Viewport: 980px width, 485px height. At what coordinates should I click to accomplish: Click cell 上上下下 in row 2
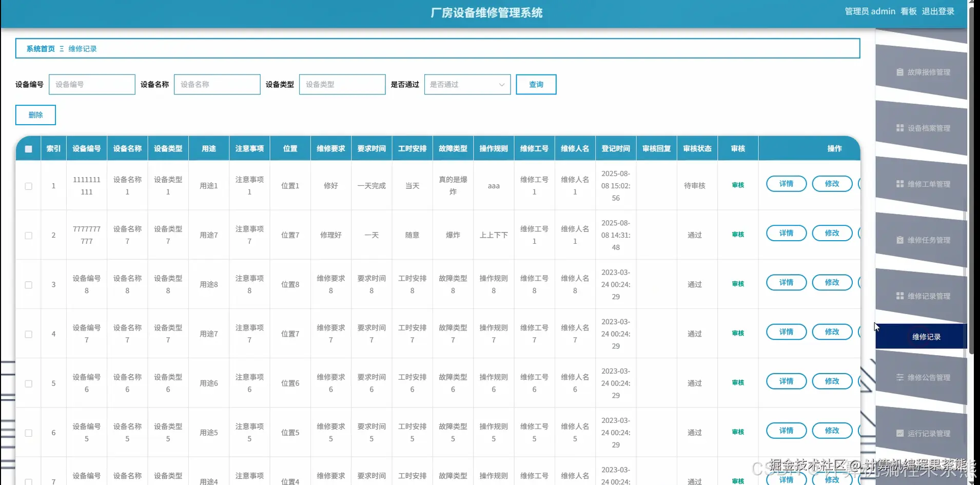pos(494,235)
